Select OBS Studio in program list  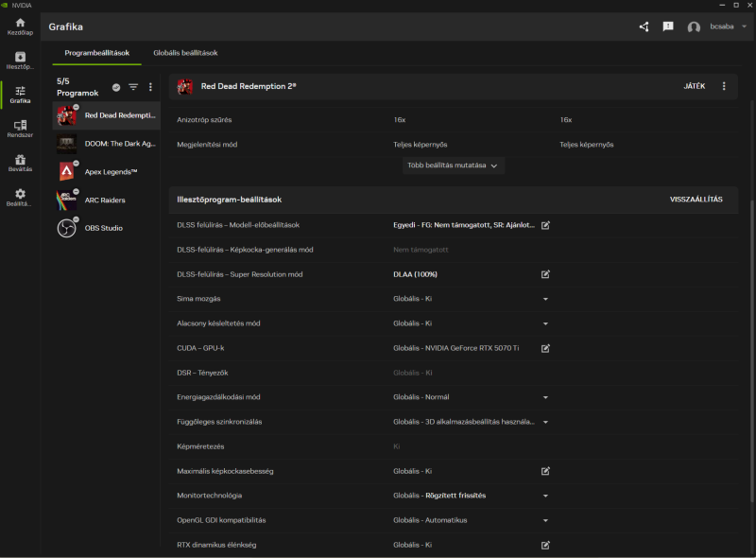point(106,228)
